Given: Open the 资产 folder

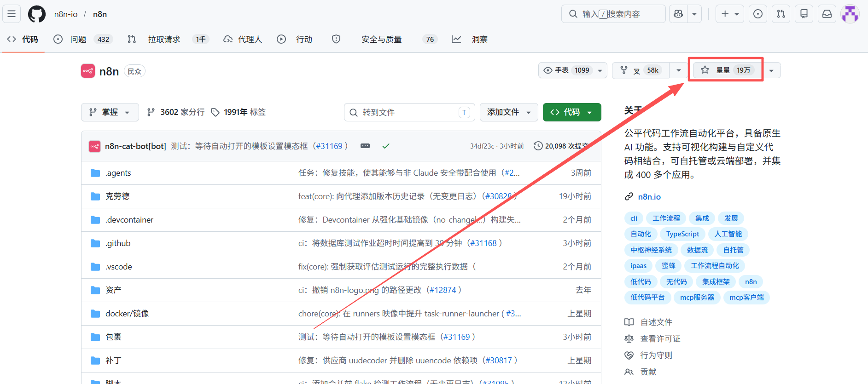Looking at the screenshot, I should click(113, 290).
